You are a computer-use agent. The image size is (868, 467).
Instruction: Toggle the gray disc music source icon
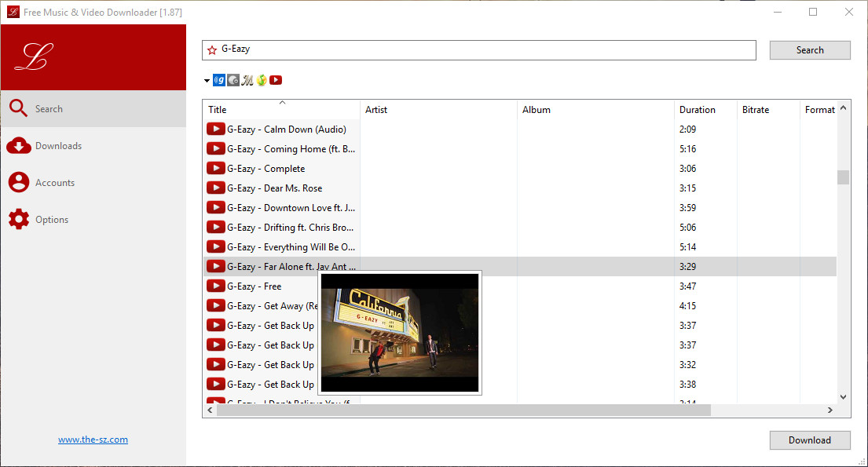[x=233, y=80]
